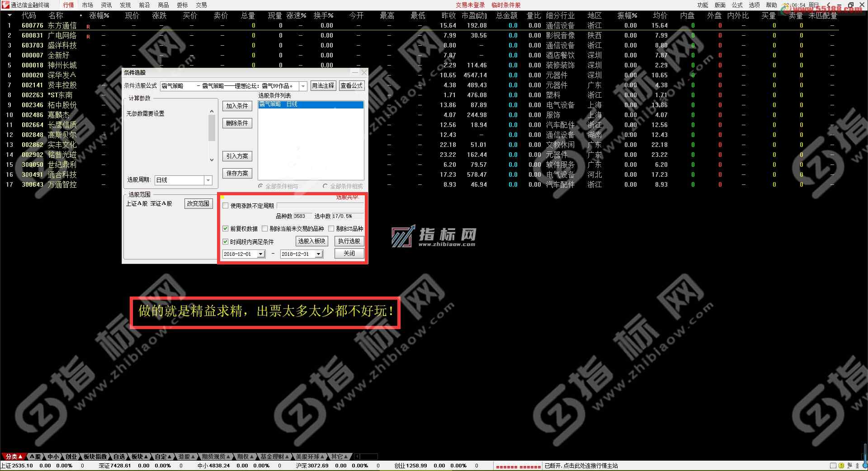Open the 条件选股公式 formula dropdown

pos(303,86)
